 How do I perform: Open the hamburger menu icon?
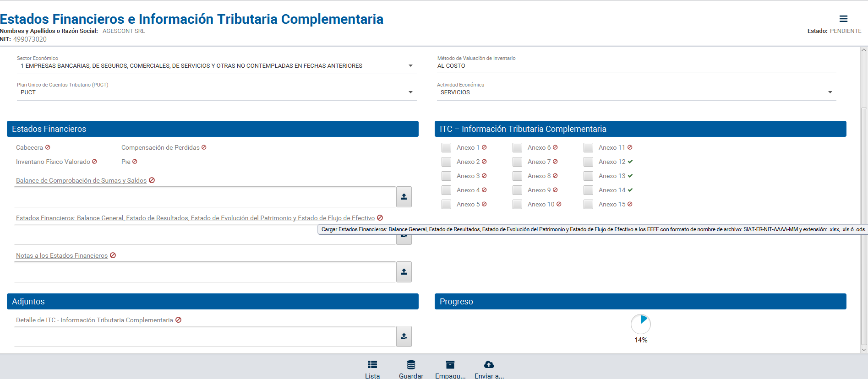tap(843, 19)
